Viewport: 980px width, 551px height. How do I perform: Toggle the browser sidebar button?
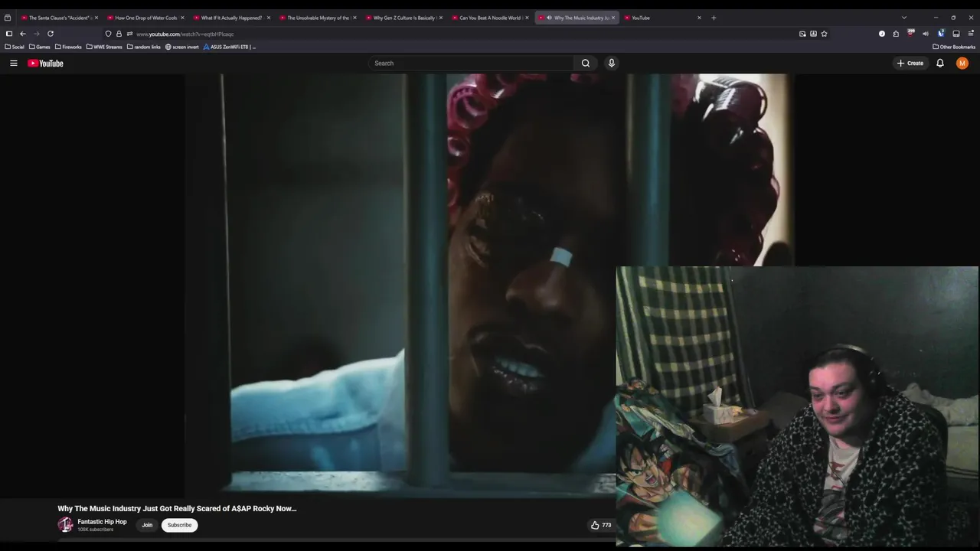9,34
